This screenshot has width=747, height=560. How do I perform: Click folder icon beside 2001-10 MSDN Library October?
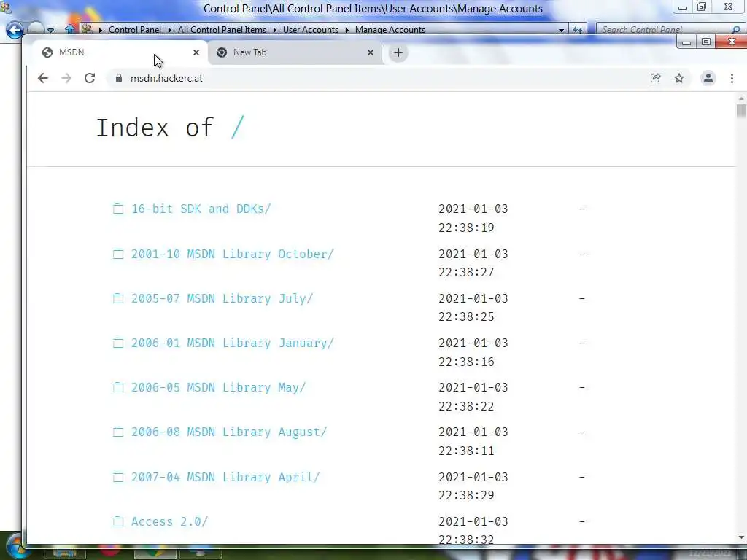point(118,254)
